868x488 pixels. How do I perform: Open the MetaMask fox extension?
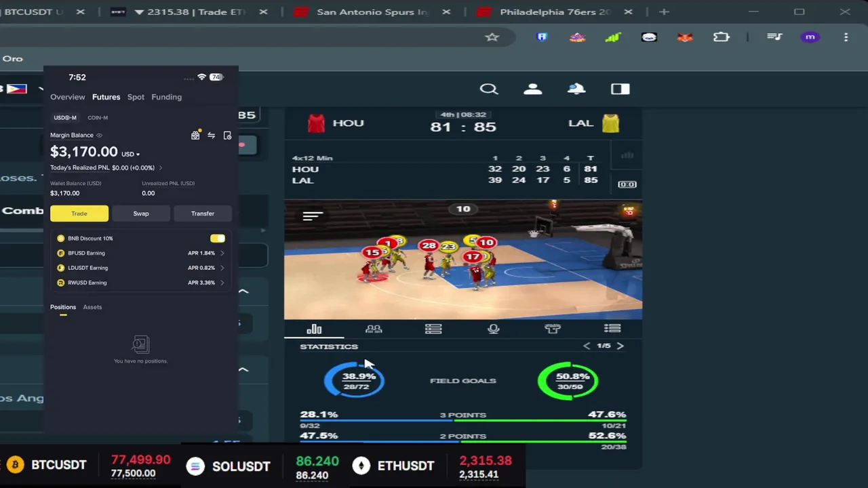[685, 37]
